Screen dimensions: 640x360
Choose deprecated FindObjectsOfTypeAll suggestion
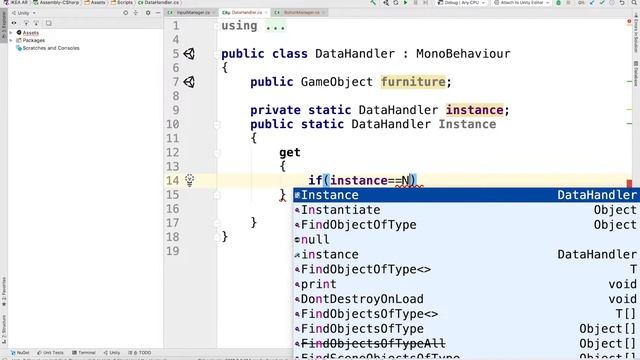[466, 344]
